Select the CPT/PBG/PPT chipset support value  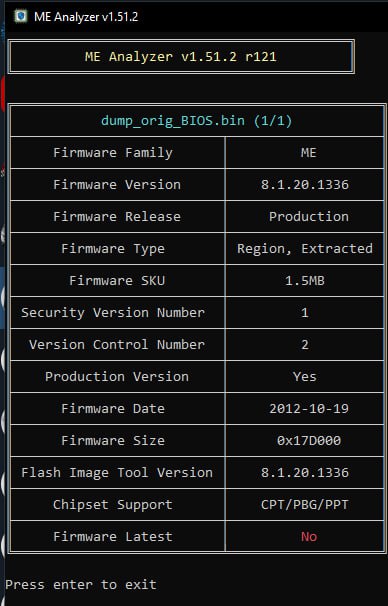pyautogui.click(x=305, y=505)
